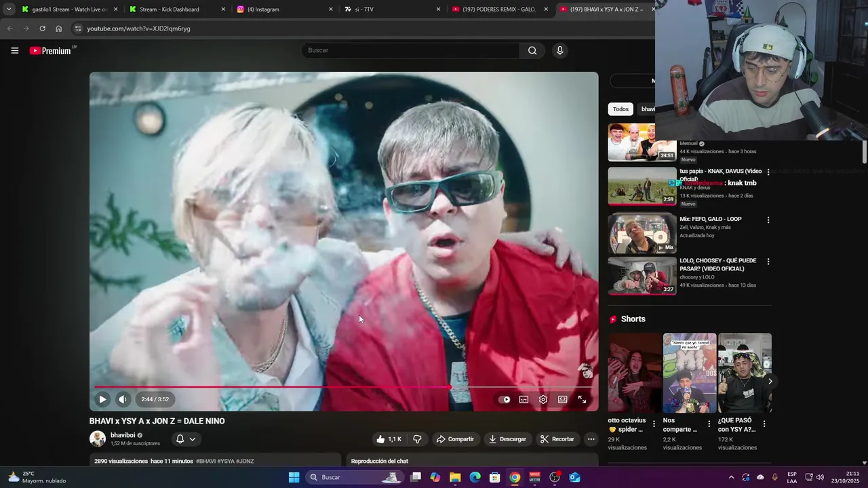Enter fullscreen mode in the player
The height and width of the screenshot is (488, 868).
582,399
